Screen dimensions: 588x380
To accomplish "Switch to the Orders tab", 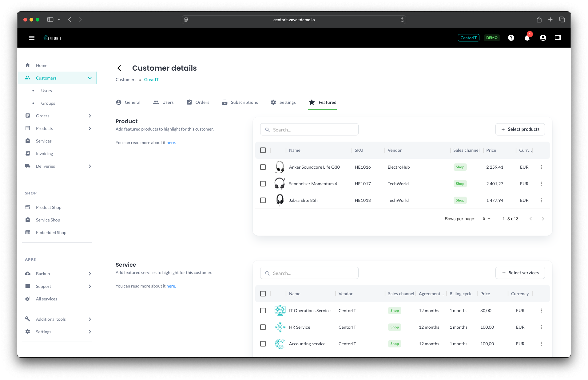I will [198, 102].
